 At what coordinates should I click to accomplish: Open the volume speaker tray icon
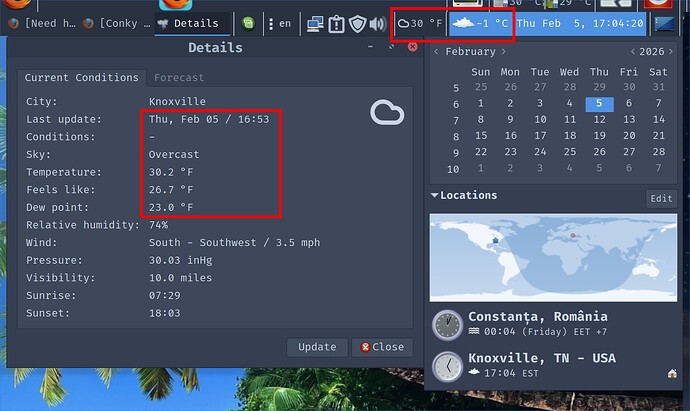[x=378, y=24]
